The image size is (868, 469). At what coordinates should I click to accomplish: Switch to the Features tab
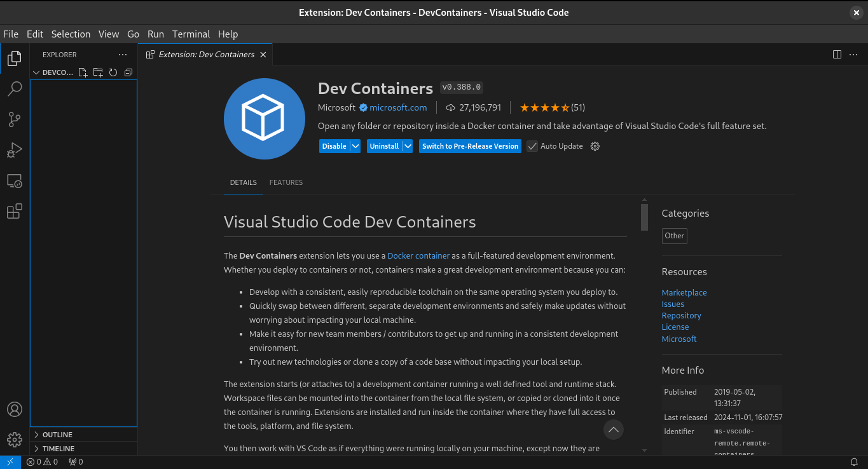[x=286, y=182]
